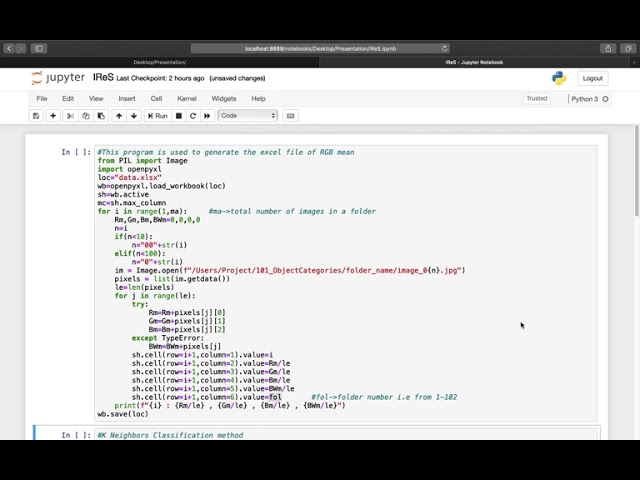Image resolution: width=640 pixels, height=480 pixels.
Task: Switch to IReS - Jupyter Notebook tab
Action: pyautogui.click(x=474, y=62)
